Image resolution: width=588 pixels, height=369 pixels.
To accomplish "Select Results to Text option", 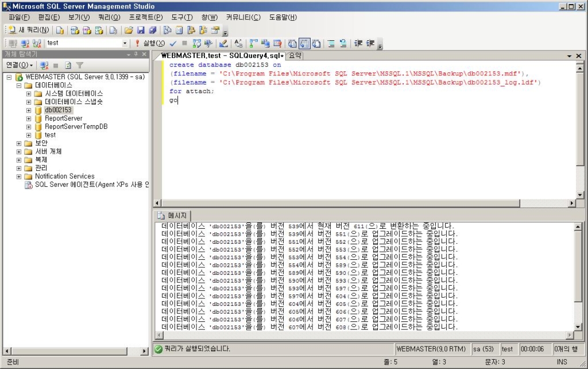I will coord(292,44).
